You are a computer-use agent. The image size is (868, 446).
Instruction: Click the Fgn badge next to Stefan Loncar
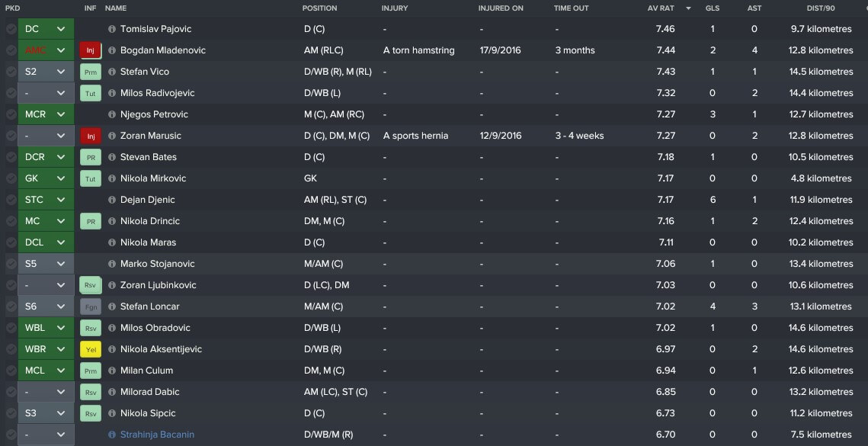tap(90, 306)
